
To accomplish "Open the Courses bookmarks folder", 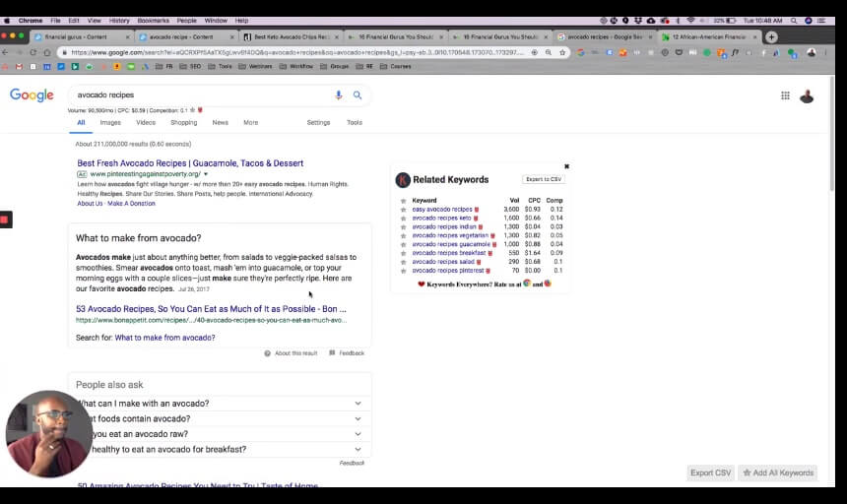I will click(x=395, y=66).
